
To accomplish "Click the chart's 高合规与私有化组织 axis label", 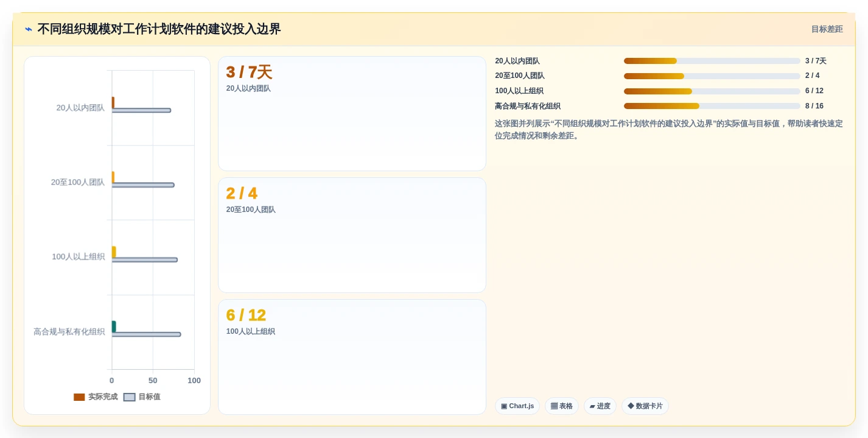I will point(69,332).
